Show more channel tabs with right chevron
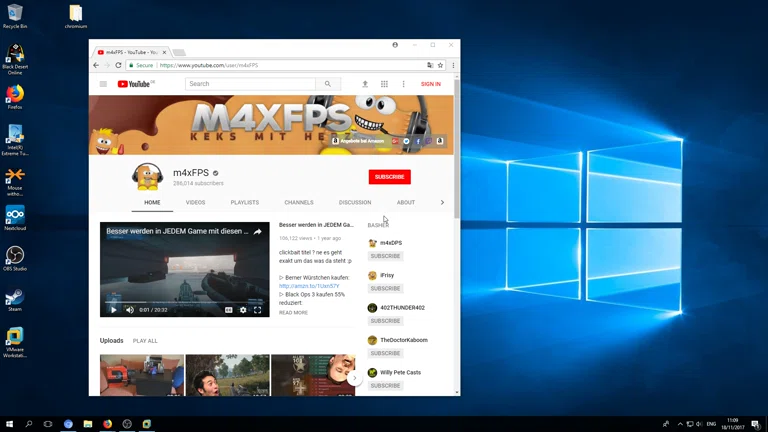The width and height of the screenshot is (768, 432). click(442, 202)
